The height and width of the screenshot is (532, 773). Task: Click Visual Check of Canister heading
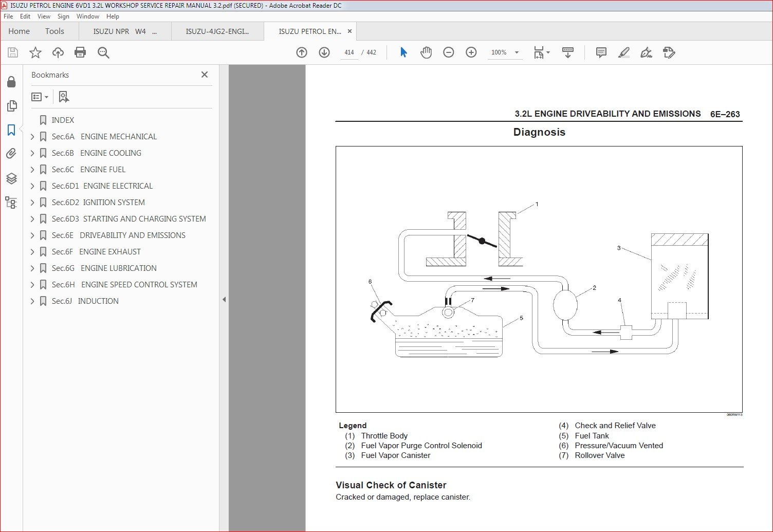[391, 485]
